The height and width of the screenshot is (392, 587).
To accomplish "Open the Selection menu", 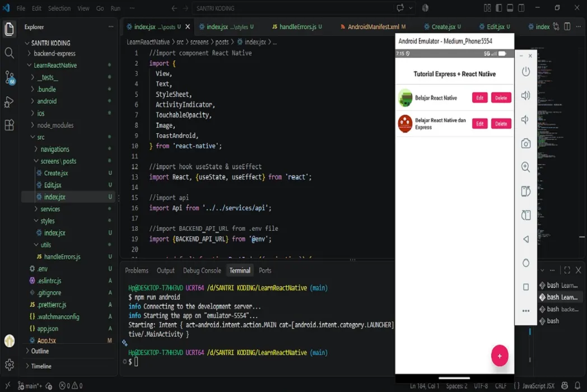I will point(59,8).
